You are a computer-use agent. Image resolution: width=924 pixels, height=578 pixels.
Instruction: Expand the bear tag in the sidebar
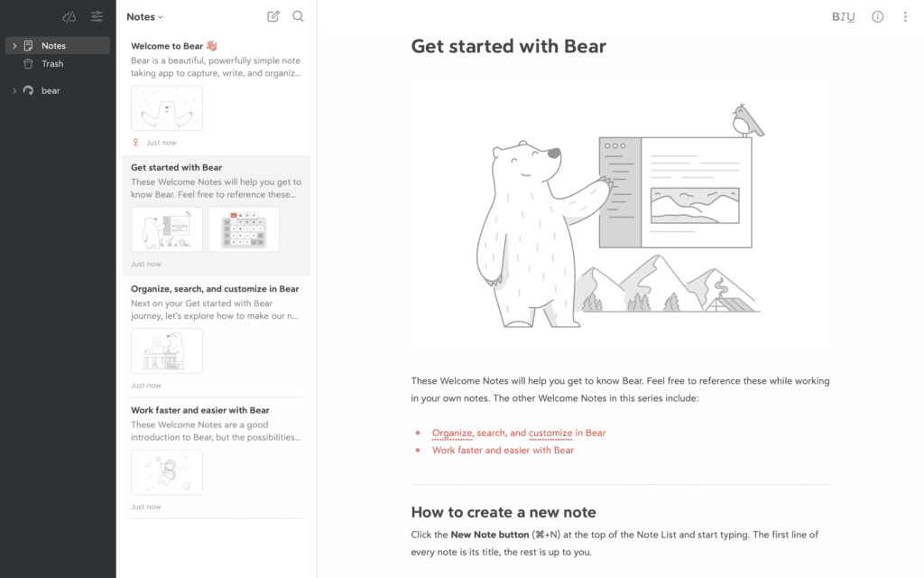pyautogui.click(x=13, y=90)
